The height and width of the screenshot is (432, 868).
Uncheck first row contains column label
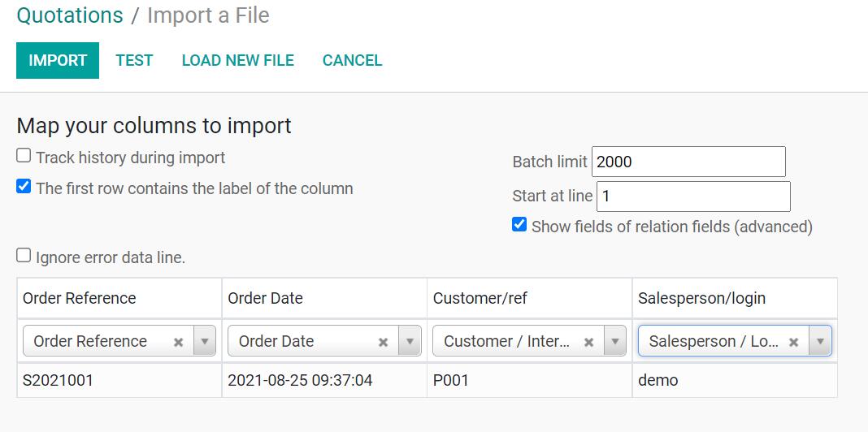pyautogui.click(x=24, y=187)
